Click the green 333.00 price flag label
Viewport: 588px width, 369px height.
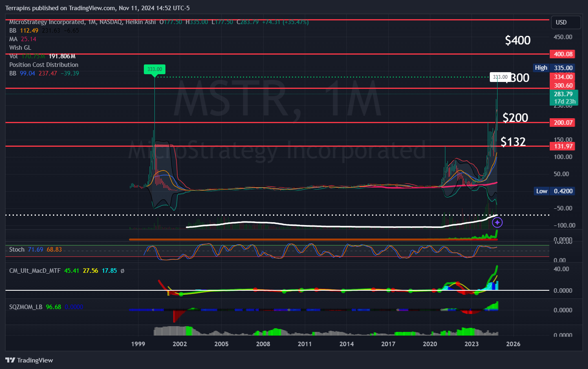pos(154,69)
